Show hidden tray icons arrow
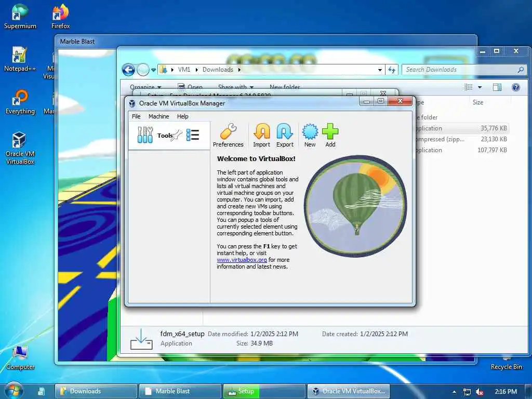The height and width of the screenshot is (399, 532). 454,392
